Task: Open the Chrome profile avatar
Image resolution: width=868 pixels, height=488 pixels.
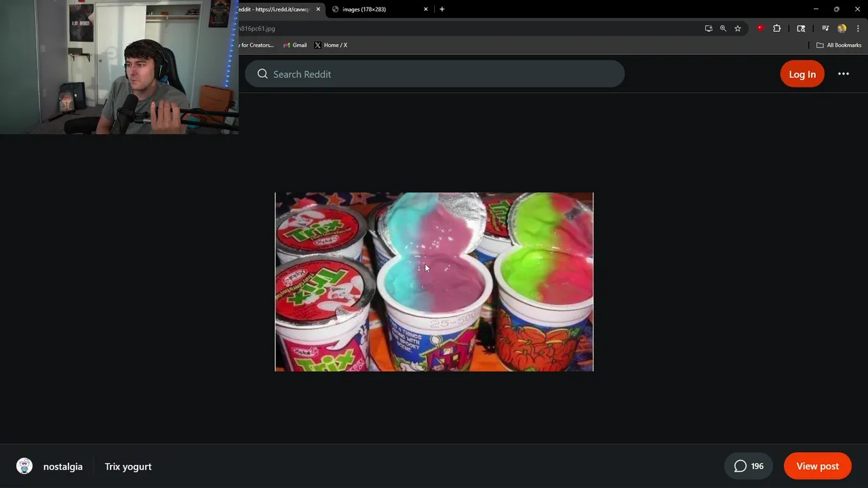Action: [842, 28]
